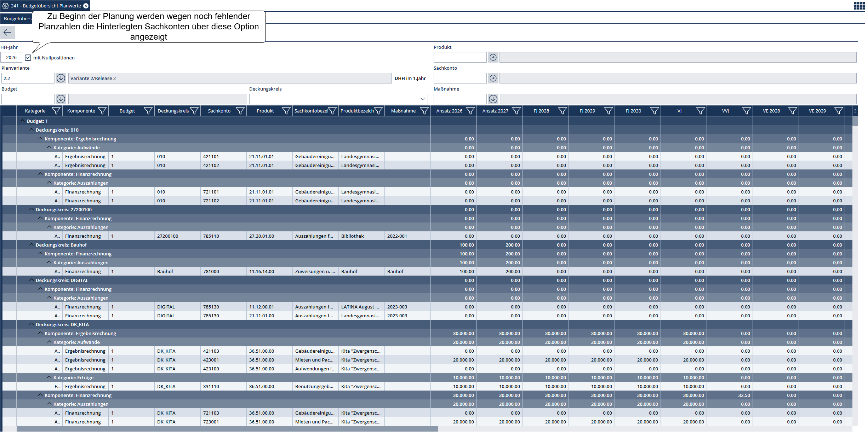Open the grid column options menu

(x=855, y=111)
